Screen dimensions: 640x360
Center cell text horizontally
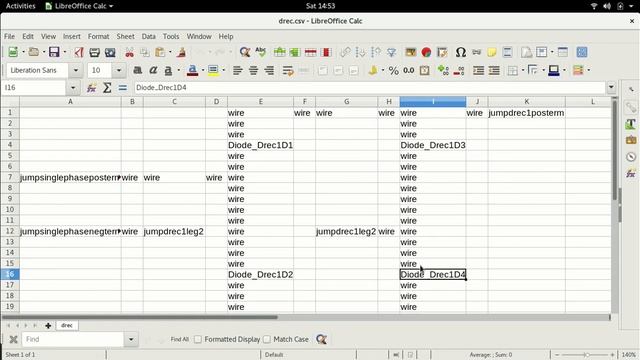[x=253, y=70]
